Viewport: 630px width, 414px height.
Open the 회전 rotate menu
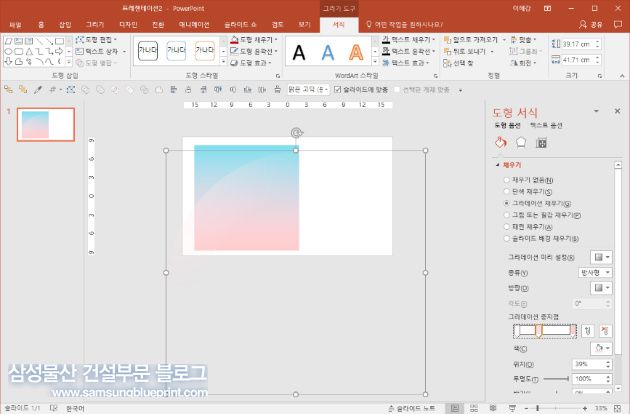[523, 63]
